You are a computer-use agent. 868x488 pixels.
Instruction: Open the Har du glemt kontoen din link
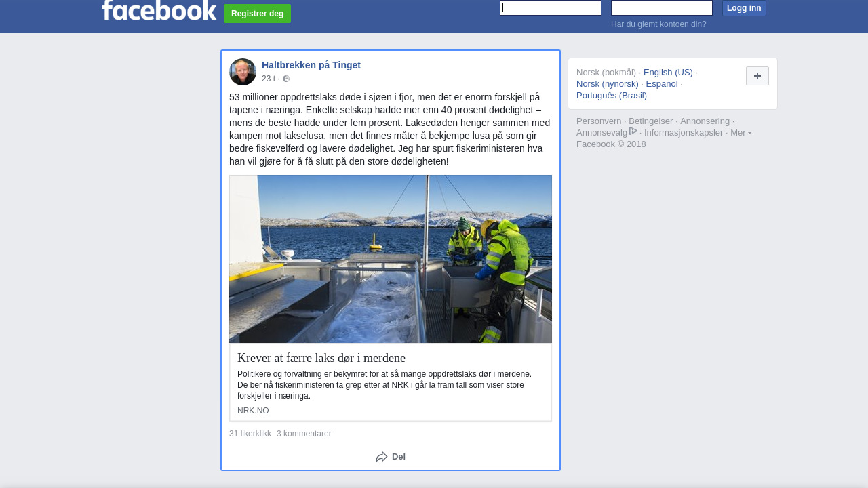click(658, 24)
